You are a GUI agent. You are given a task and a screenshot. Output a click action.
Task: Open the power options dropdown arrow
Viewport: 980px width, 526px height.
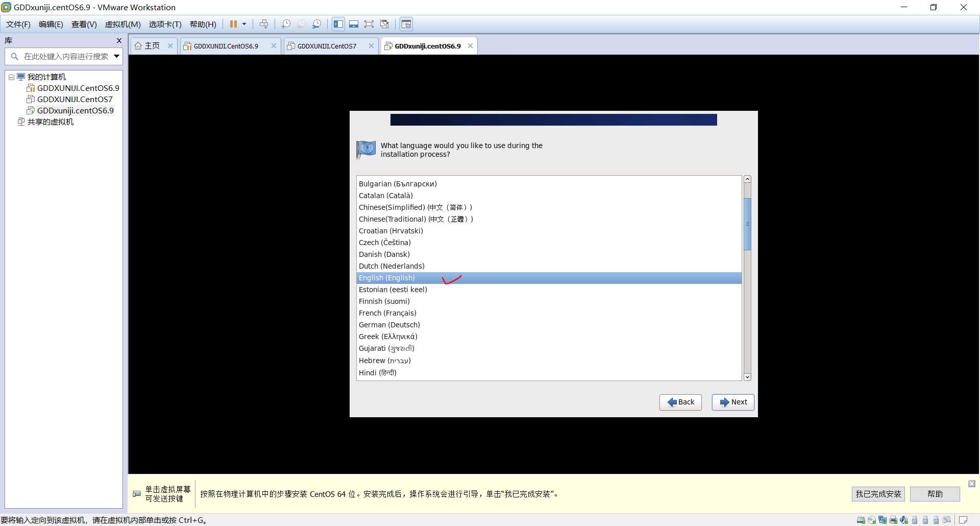244,24
